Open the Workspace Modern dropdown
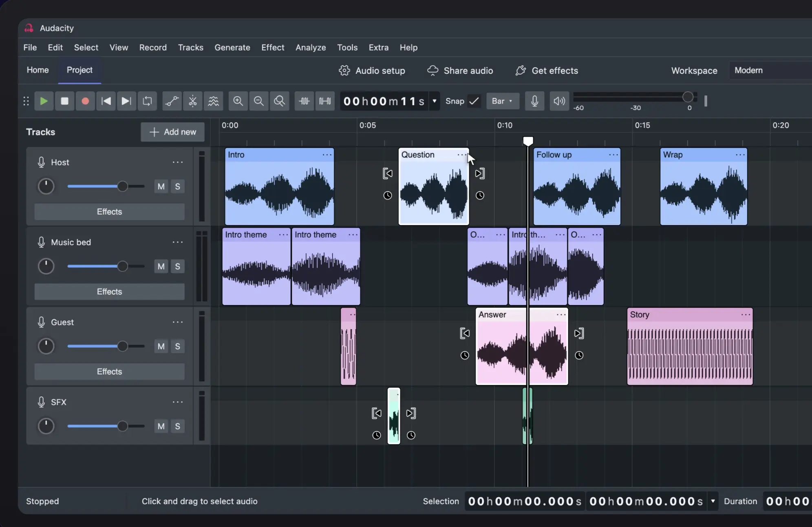The image size is (812, 527). pos(770,71)
